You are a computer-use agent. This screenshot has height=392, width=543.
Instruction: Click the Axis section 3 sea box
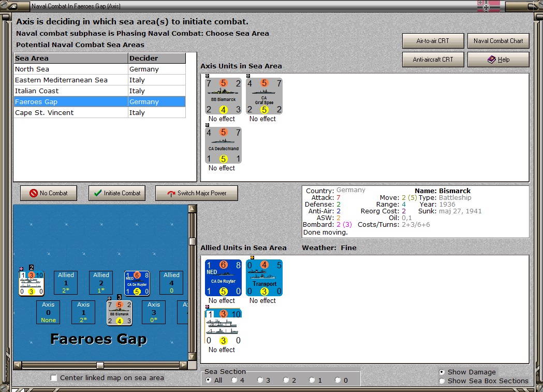[x=153, y=312]
